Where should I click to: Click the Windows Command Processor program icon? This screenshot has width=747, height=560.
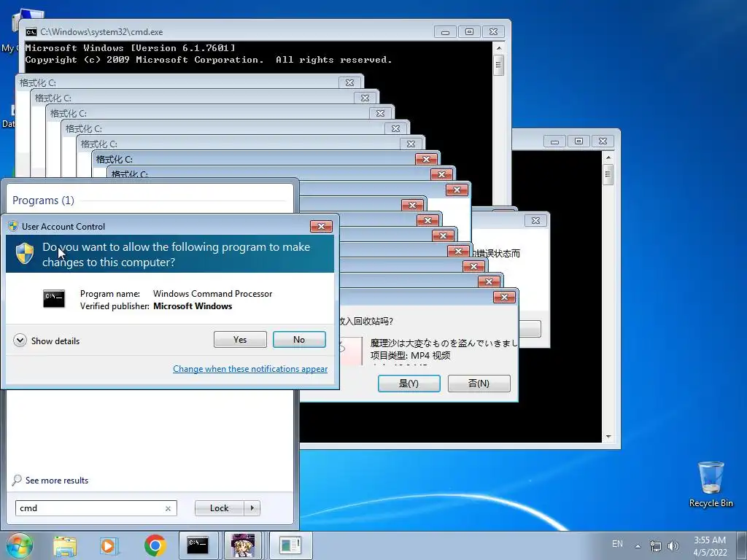point(54,298)
